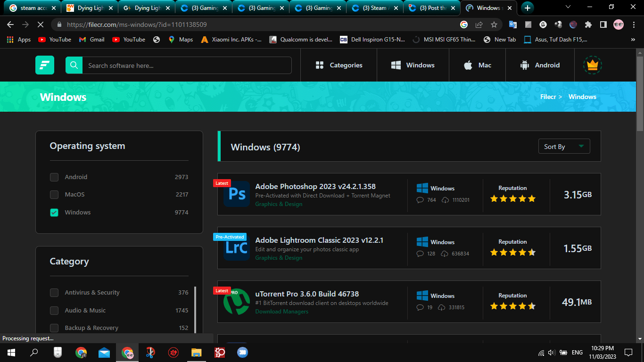Click the Filecr logo icon
The image size is (644, 362).
pyautogui.click(x=45, y=65)
